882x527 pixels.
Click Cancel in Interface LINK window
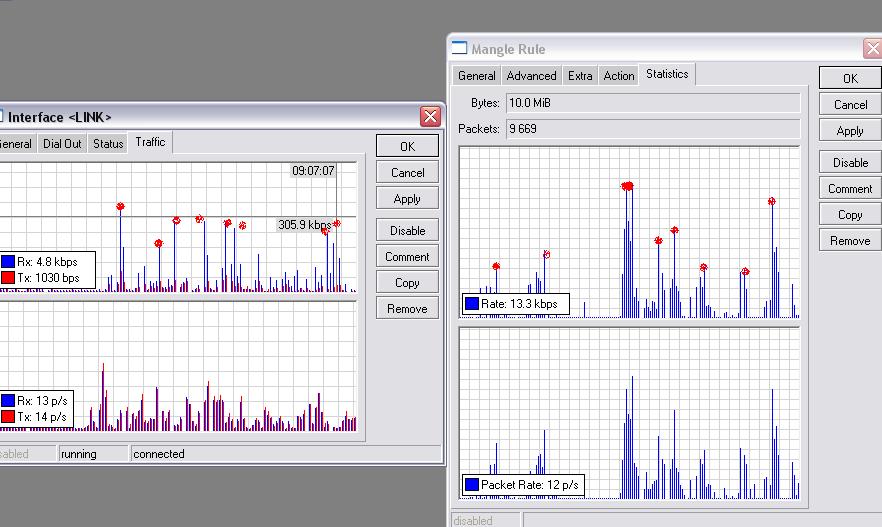point(407,172)
